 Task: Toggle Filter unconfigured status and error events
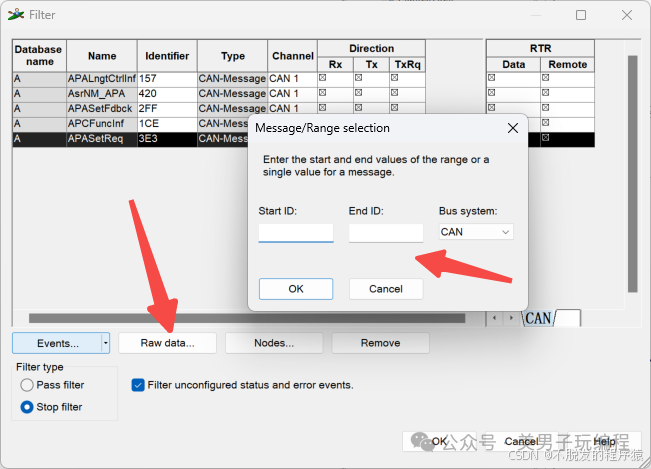tap(138, 385)
